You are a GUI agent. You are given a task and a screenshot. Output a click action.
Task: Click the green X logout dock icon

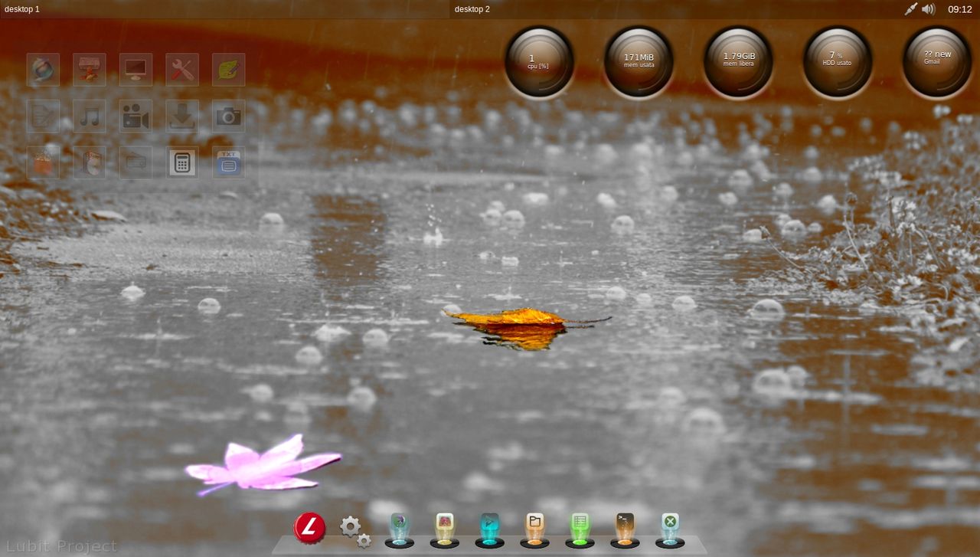[670, 530]
